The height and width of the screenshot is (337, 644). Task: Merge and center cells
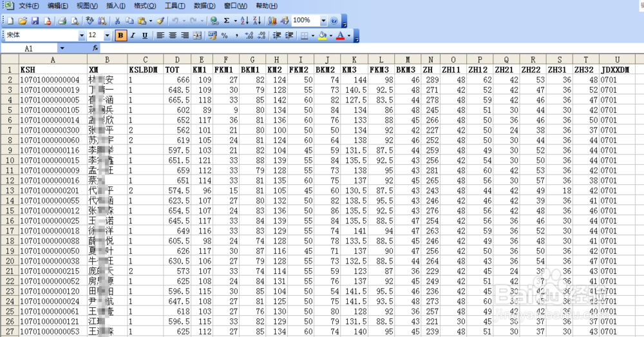pos(198,35)
